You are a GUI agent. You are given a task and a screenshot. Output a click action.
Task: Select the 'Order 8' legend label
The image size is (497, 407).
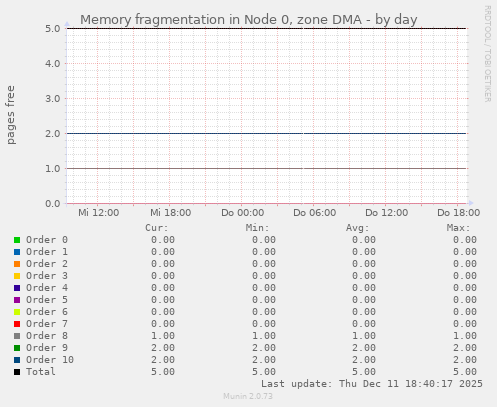(x=47, y=336)
